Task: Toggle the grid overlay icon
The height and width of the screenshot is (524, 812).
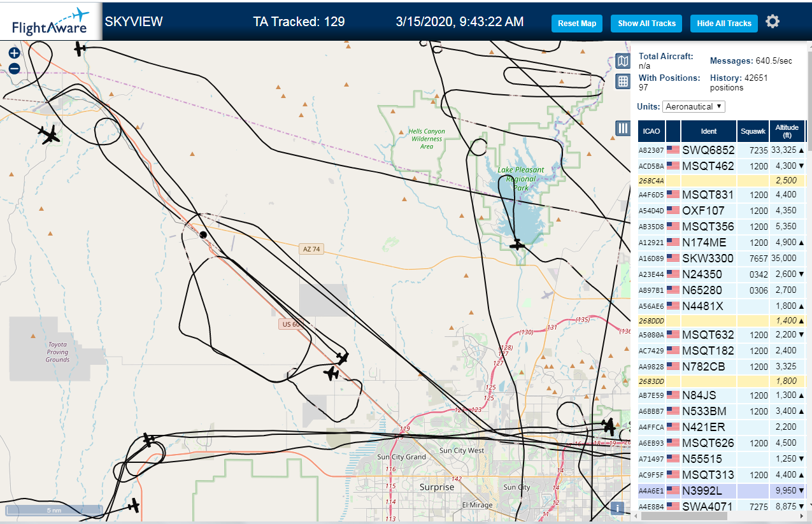Action: pyautogui.click(x=623, y=81)
